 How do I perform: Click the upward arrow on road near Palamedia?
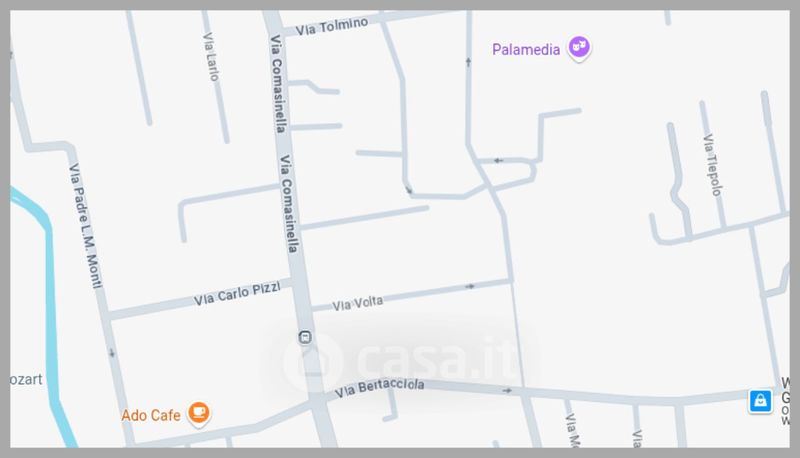[468, 62]
